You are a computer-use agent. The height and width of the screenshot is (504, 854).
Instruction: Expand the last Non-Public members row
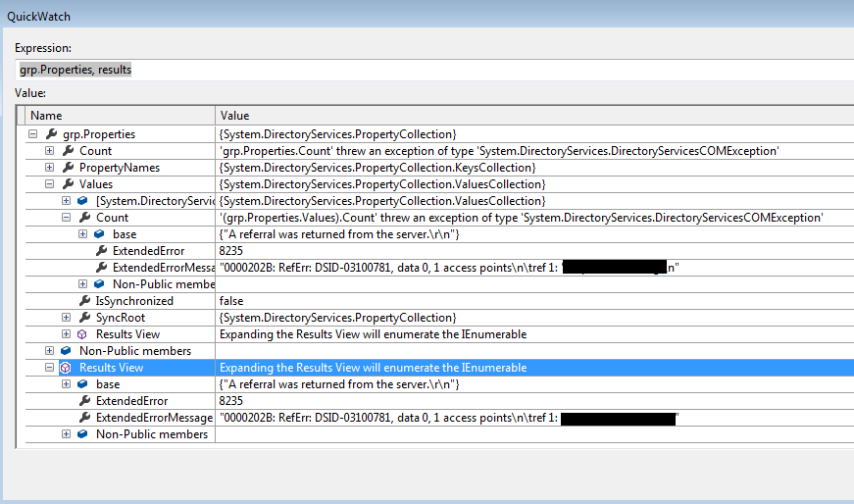point(66,433)
